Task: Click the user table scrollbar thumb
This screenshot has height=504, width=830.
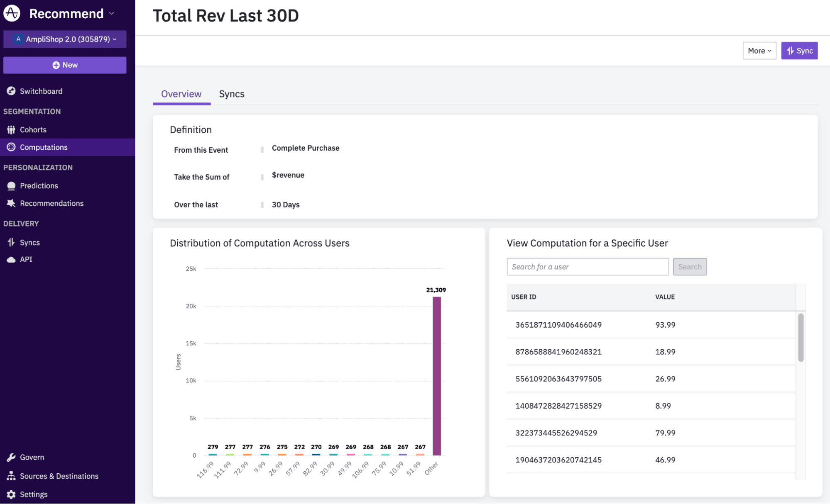Action: click(x=801, y=337)
